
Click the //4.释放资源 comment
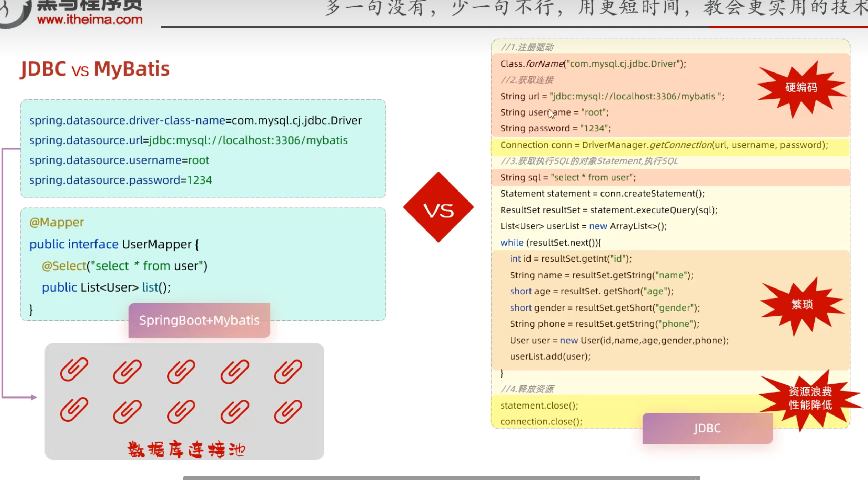click(x=527, y=389)
